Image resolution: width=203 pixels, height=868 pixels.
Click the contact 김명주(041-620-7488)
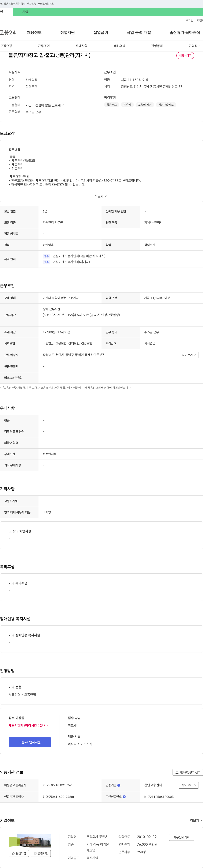(x=58, y=797)
